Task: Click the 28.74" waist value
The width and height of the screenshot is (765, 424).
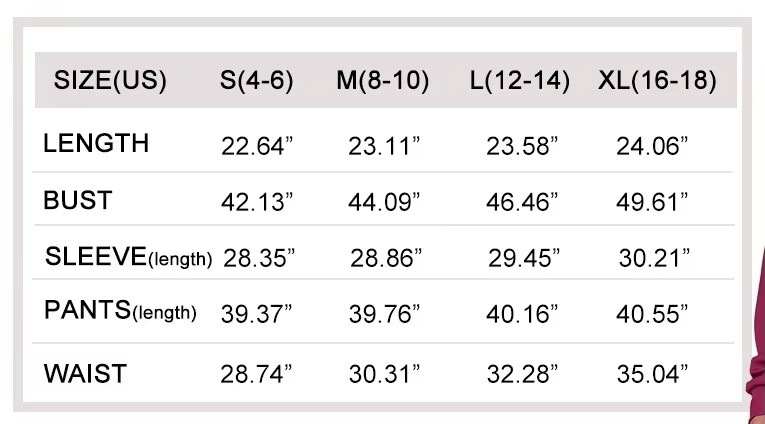Action: [x=256, y=375]
